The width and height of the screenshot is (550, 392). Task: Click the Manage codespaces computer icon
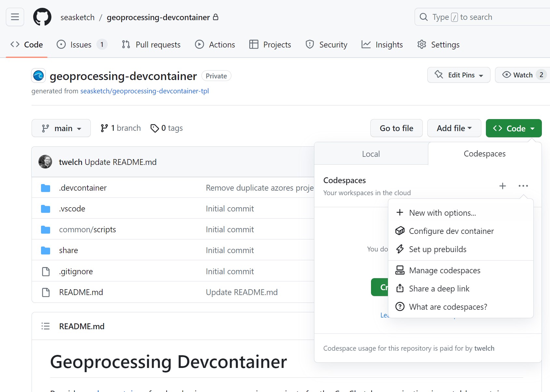click(400, 270)
